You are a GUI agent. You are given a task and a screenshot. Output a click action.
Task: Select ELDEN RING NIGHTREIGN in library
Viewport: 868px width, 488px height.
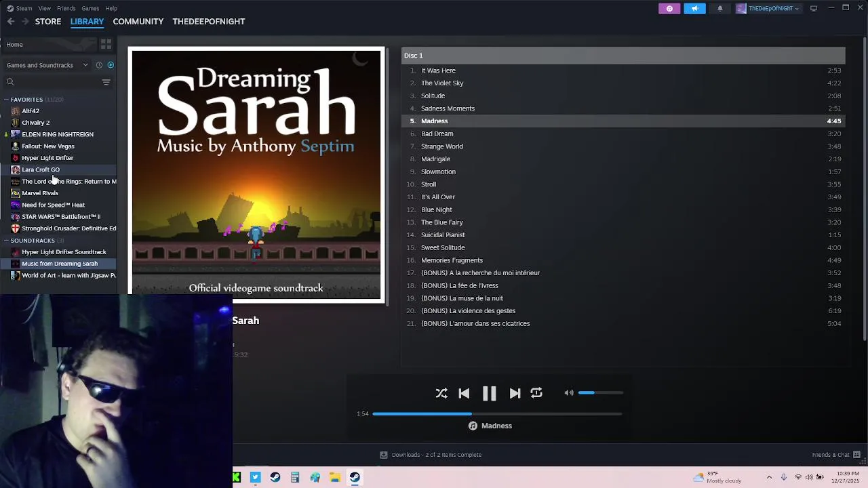point(58,134)
